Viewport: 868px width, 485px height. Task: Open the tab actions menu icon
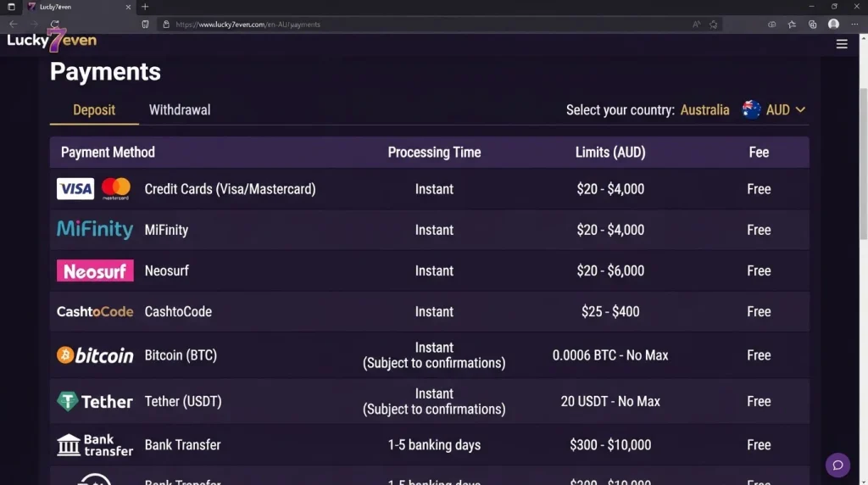[x=11, y=7]
